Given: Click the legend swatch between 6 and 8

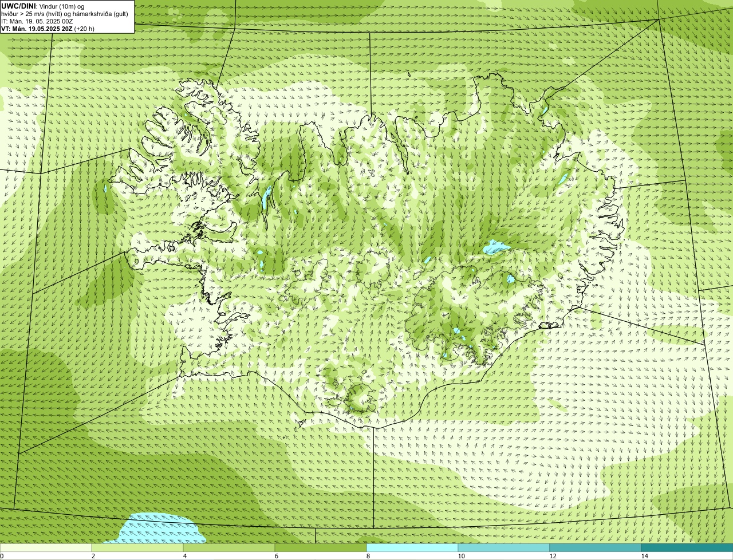Looking at the screenshot, I should coord(321,548).
